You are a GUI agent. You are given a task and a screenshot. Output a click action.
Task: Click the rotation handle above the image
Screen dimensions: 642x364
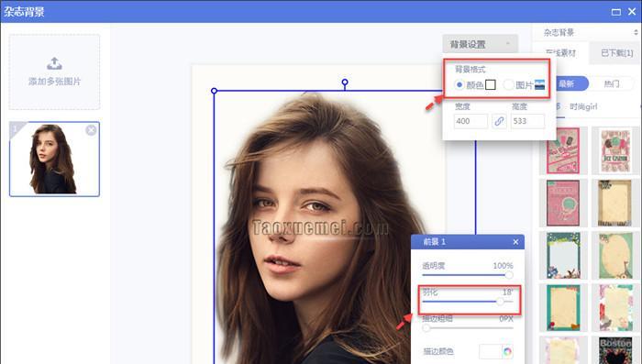(345, 83)
